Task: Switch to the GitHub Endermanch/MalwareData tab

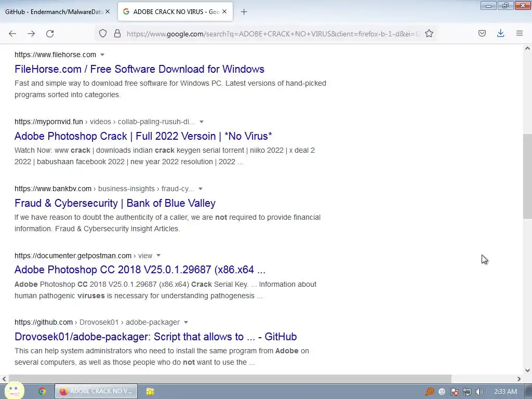Action: 54,11
